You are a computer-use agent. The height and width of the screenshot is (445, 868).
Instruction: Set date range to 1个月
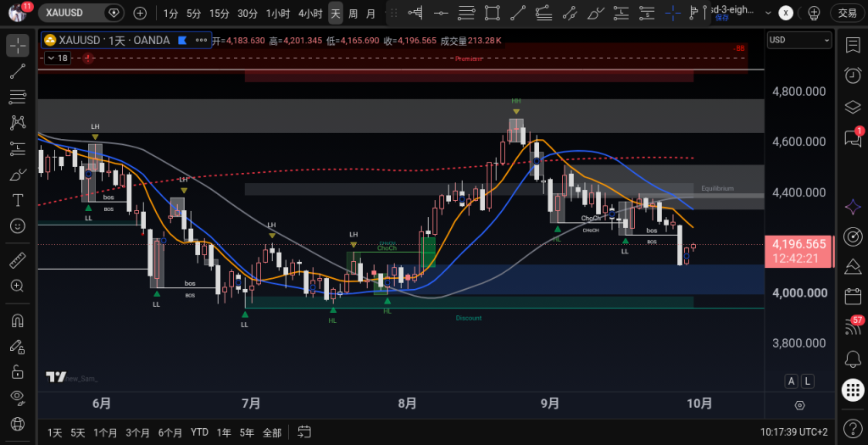click(x=105, y=432)
